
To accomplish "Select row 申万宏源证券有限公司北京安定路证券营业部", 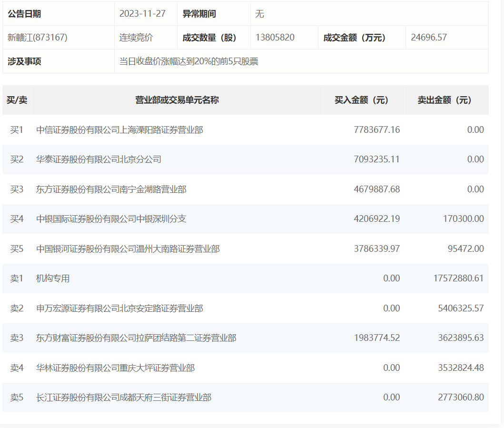I will point(246,308).
